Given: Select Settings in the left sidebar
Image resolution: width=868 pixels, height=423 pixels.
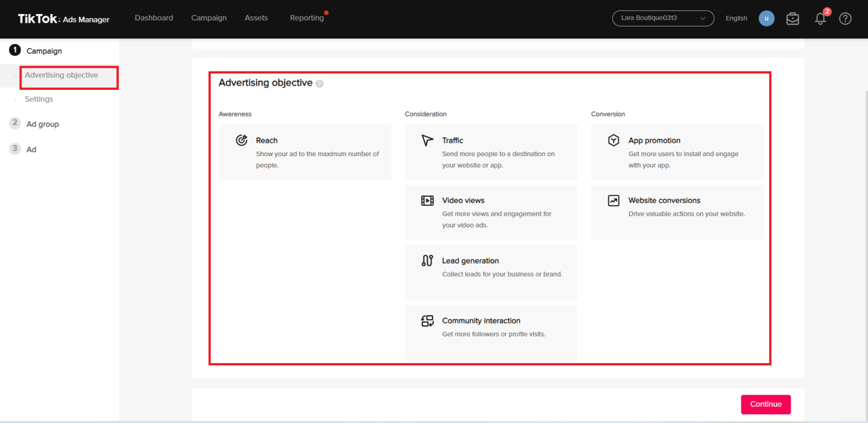Looking at the screenshot, I should [39, 99].
